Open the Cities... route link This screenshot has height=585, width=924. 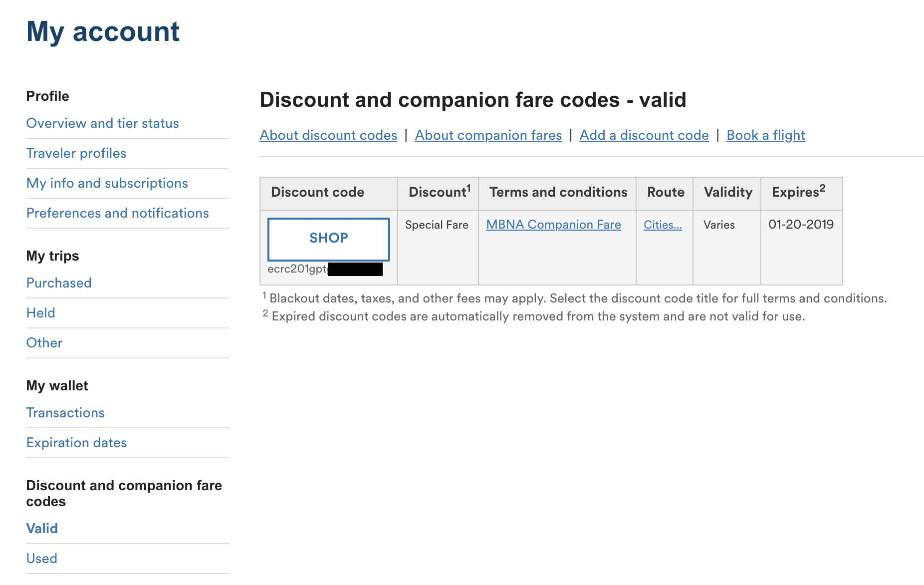pyautogui.click(x=663, y=225)
